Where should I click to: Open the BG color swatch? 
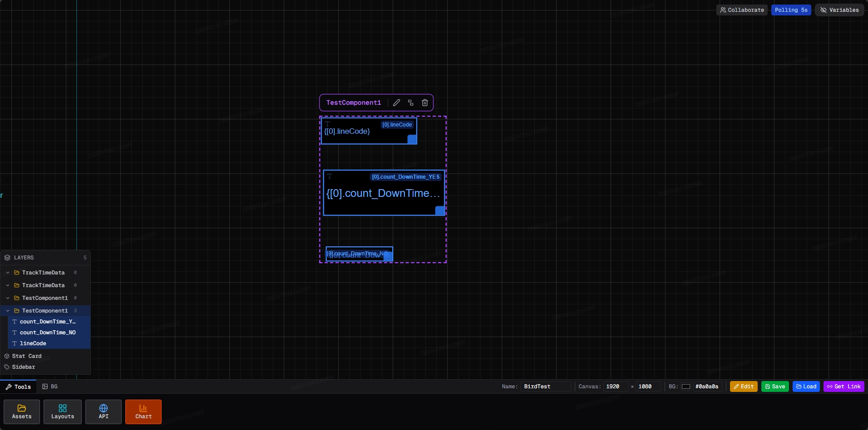point(686,386)
